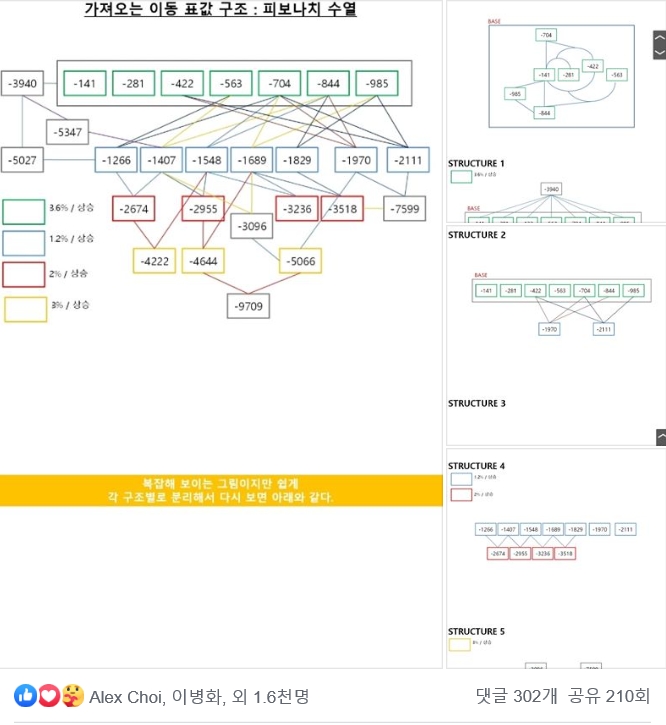Click the blue thumbs-up Like reaction icon

click(x=24, y=696)
